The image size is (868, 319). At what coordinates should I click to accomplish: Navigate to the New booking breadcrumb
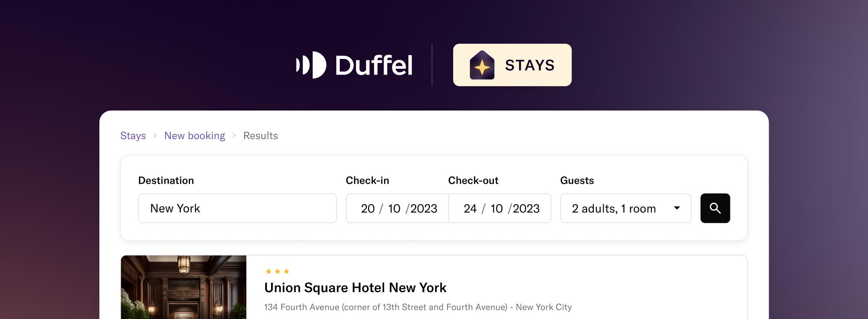[x=194, y=136]
